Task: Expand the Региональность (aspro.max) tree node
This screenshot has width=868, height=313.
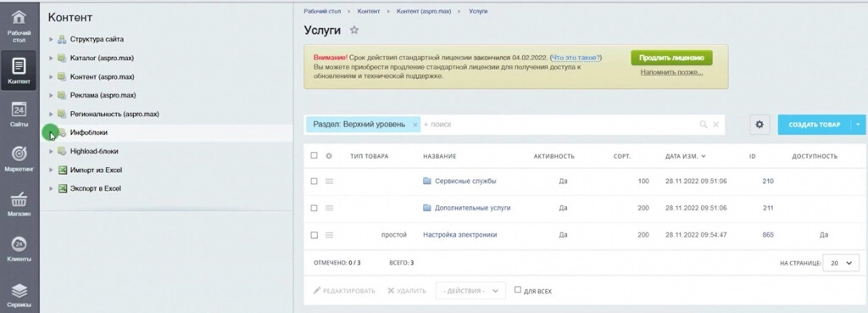Action: 51,115
